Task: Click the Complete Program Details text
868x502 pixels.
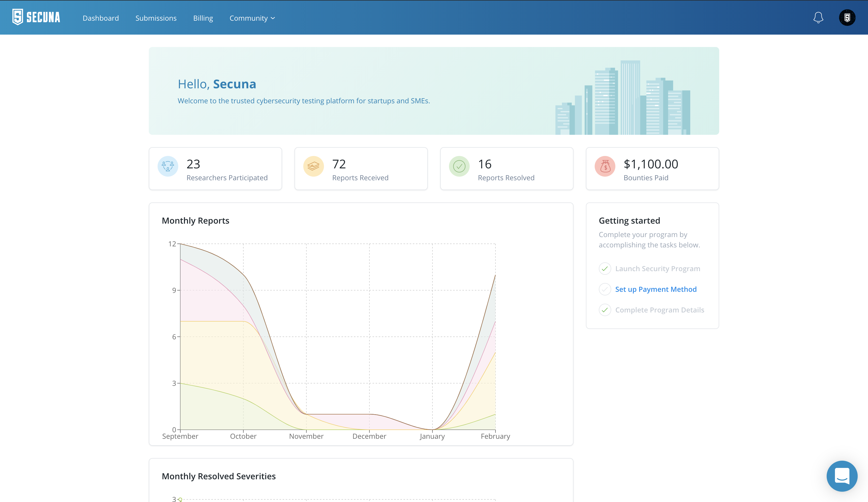Action: click(660, 310)
